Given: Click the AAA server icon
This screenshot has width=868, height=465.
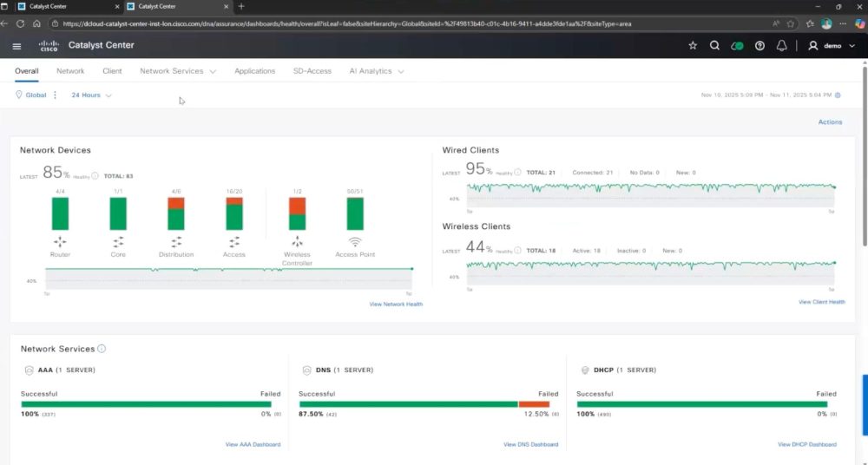Looking at the screenshot, I should pos(29,370).
